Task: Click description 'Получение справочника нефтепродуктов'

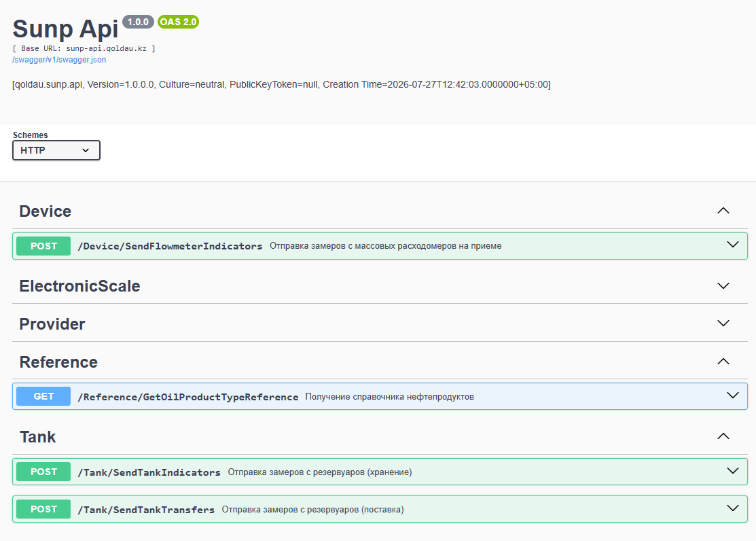Action: pyautogui.click(x=390, y=397)
